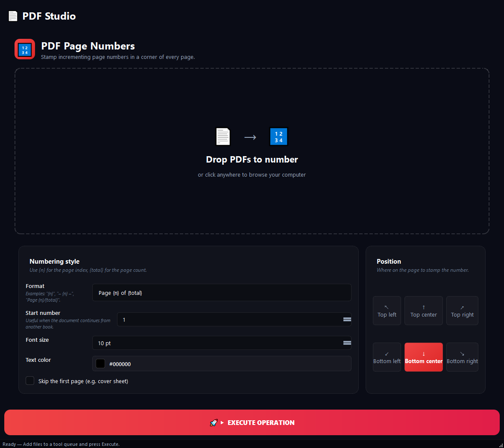Open the black text color swatch
The height and width of the screenshot is (448, 504).
[x=100, y=364]
